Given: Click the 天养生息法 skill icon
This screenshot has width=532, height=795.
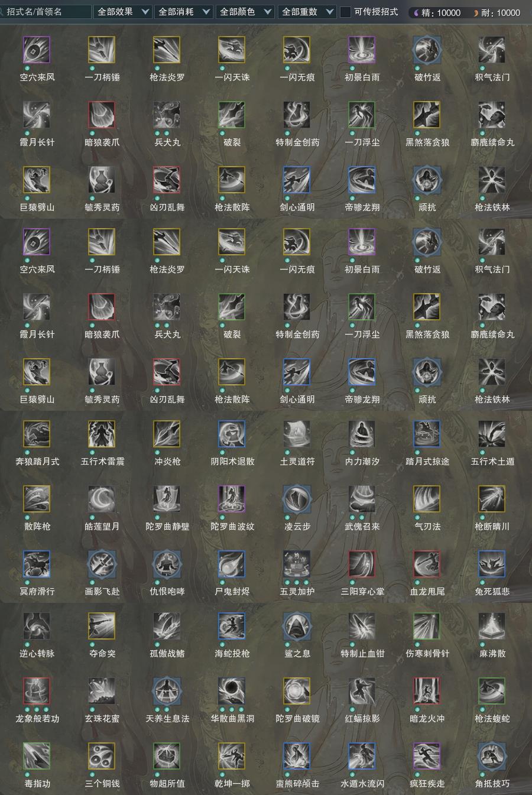Looking at the screenshot, I should pos(167,691).
